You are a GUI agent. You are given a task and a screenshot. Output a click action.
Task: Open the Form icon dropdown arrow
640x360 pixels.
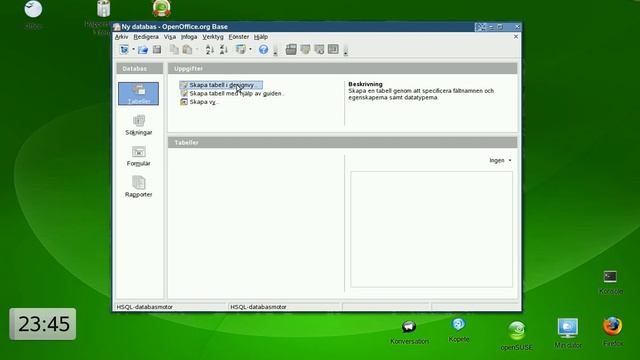[x=250, y=50]
